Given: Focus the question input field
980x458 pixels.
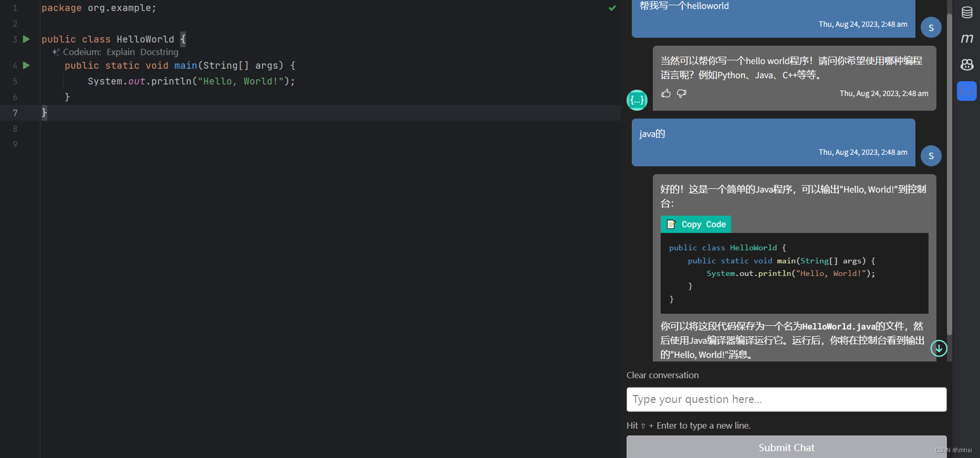Looking at the screenshot, I should (786, 399).
